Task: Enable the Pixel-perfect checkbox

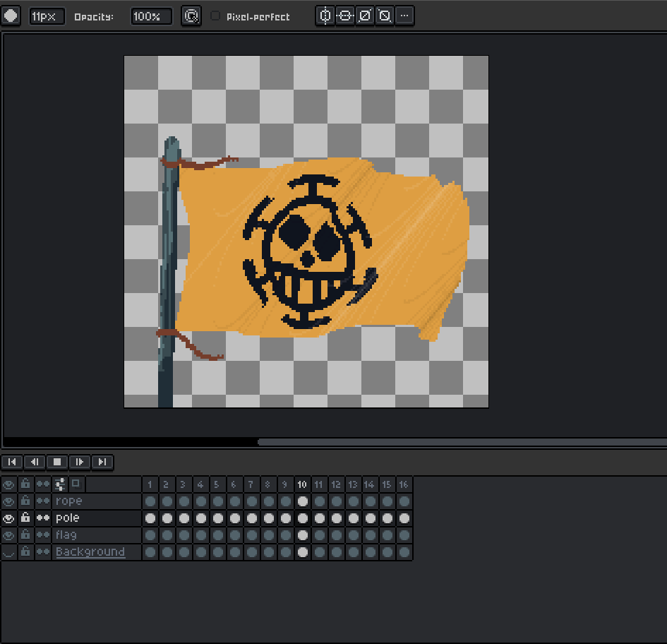Action: point(215,16)
